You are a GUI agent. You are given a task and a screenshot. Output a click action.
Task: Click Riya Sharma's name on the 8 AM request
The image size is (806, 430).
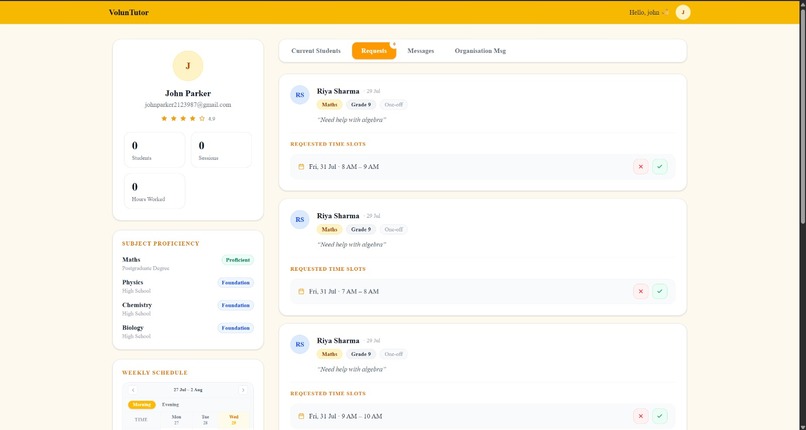click(338, 91)
